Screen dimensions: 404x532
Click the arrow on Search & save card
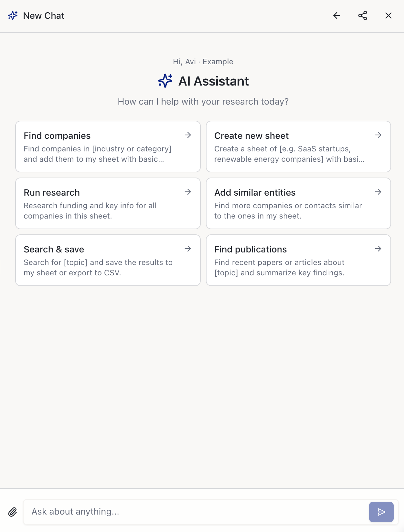[188, 249]
